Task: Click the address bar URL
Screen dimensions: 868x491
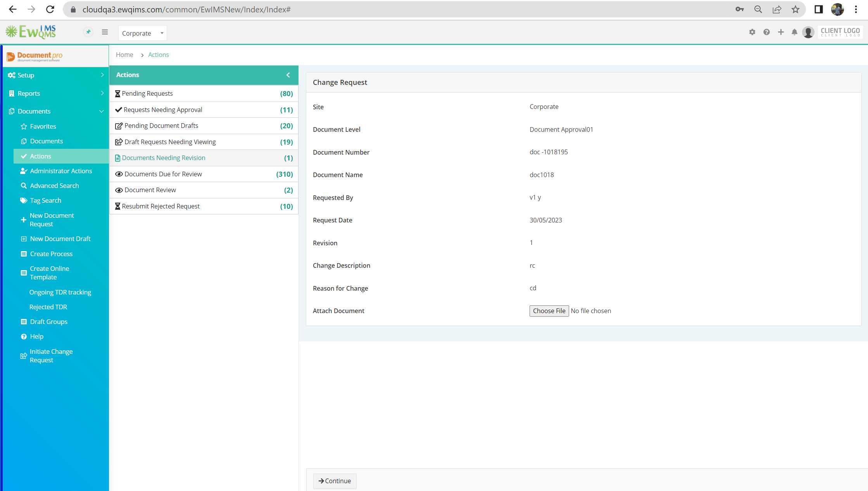Action: tap(186, 9)
